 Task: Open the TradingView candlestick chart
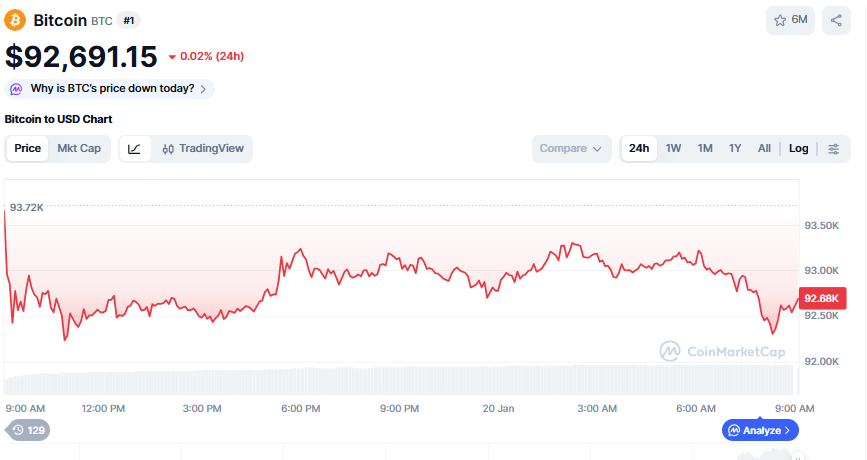point(203,149)
